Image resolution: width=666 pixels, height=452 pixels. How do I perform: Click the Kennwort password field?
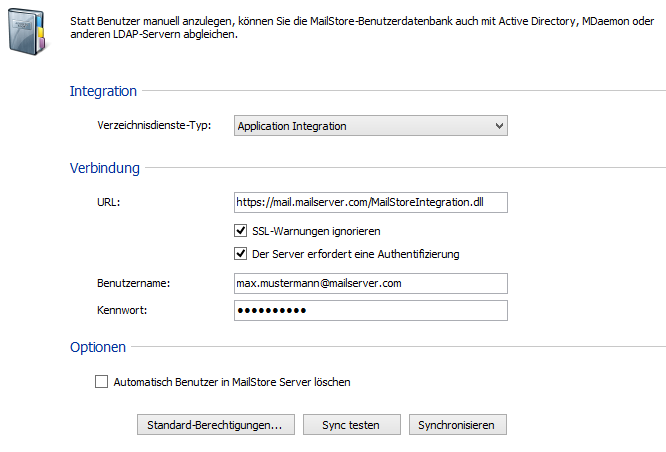370,311
